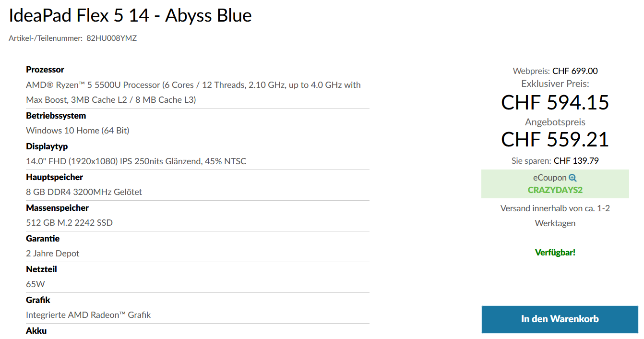This screenshot has width=644, height=339.
Task: Click the Prozessor heading
Action: 45,70
